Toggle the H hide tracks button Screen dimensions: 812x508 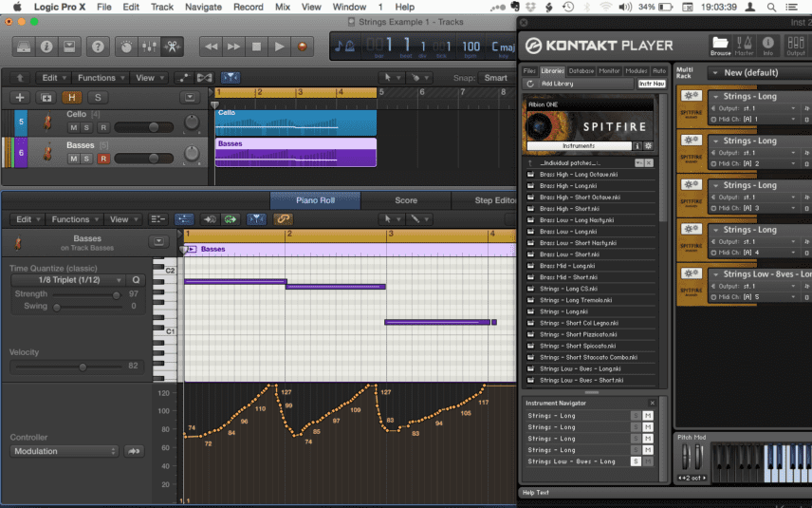coord(71,97)
